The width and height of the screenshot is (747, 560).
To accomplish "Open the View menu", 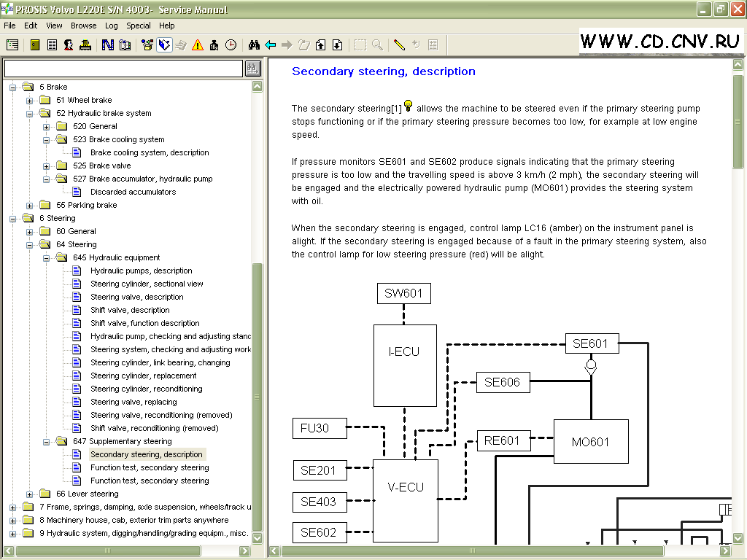I will coord(54,26).
